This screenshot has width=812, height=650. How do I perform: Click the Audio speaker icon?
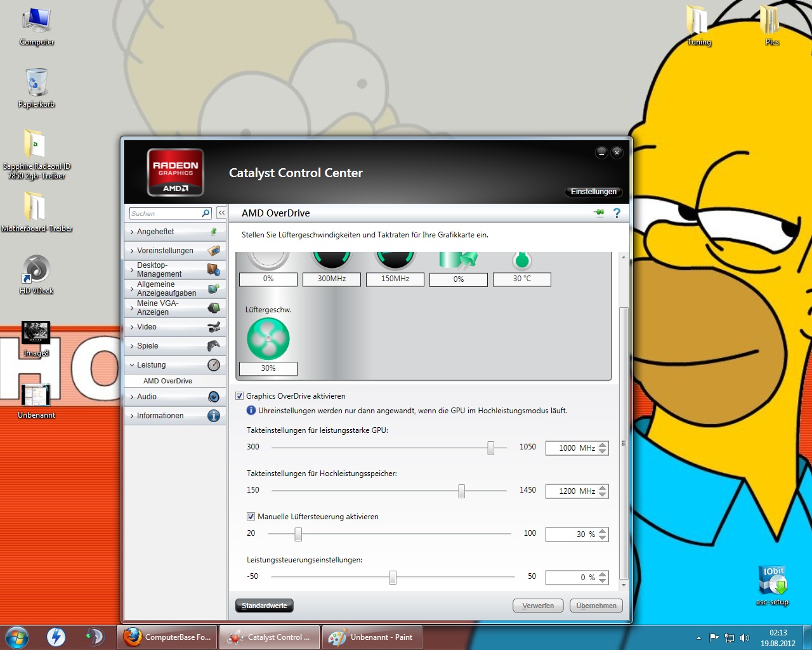pos(214,397)
